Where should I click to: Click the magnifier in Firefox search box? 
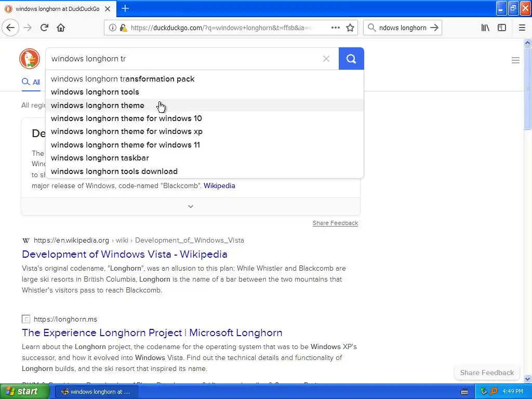click(372, 28)
